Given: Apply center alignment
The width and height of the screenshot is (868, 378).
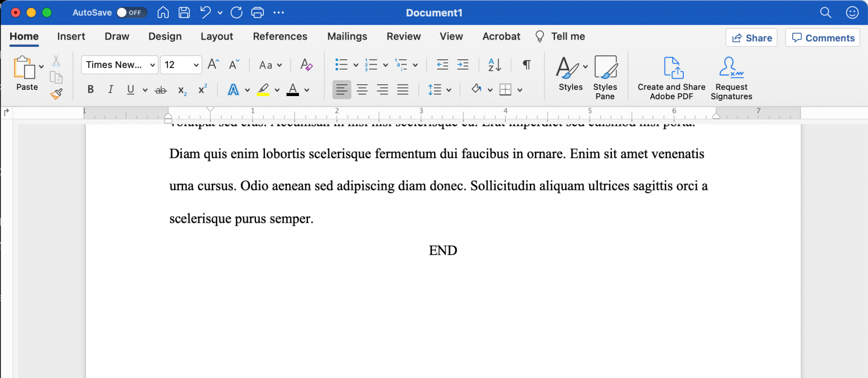Looking at the screenshot, I should tap(362, 89).
